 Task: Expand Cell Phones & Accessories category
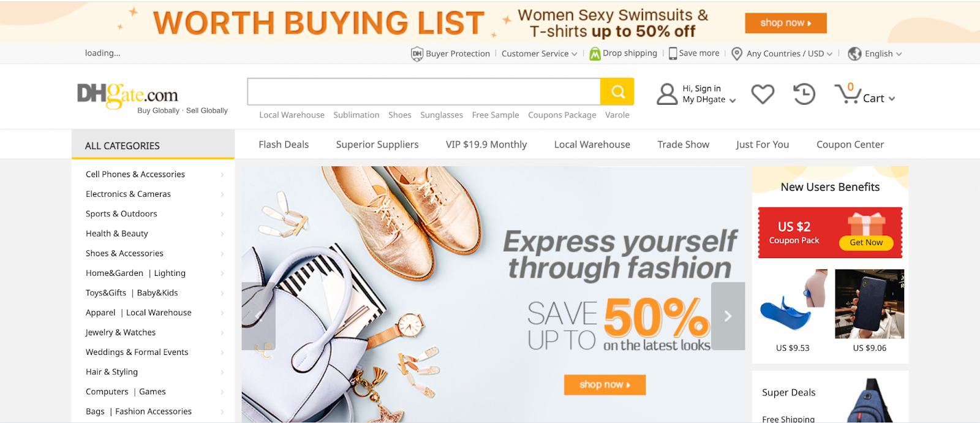pos(153,174)
